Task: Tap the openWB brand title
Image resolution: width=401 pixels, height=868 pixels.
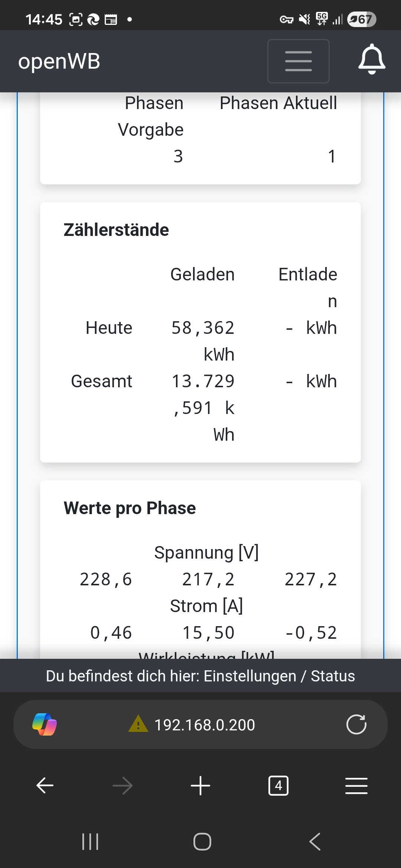Action: (59, 61)
